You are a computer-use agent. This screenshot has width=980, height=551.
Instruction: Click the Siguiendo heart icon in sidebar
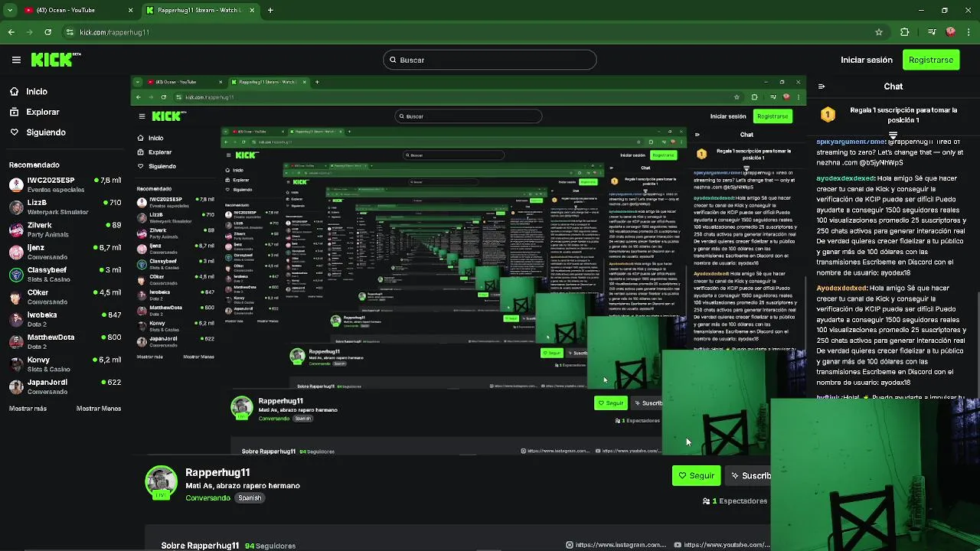(x=14, y=132)
